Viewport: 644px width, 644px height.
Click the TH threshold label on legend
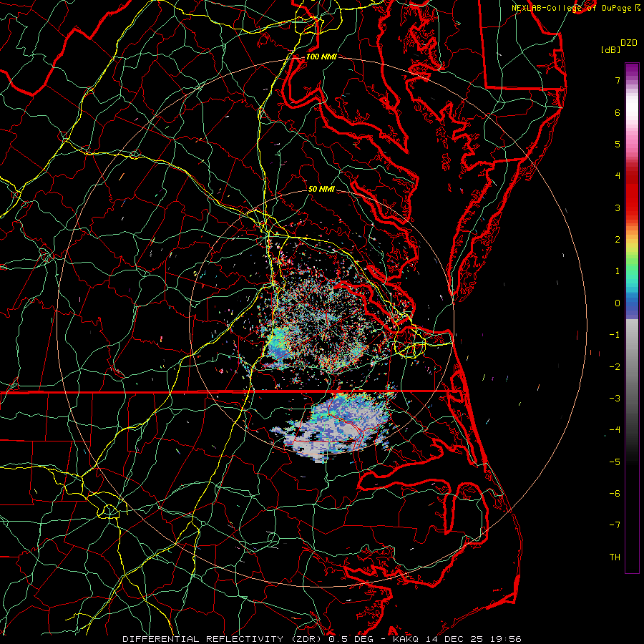(615, 557)
